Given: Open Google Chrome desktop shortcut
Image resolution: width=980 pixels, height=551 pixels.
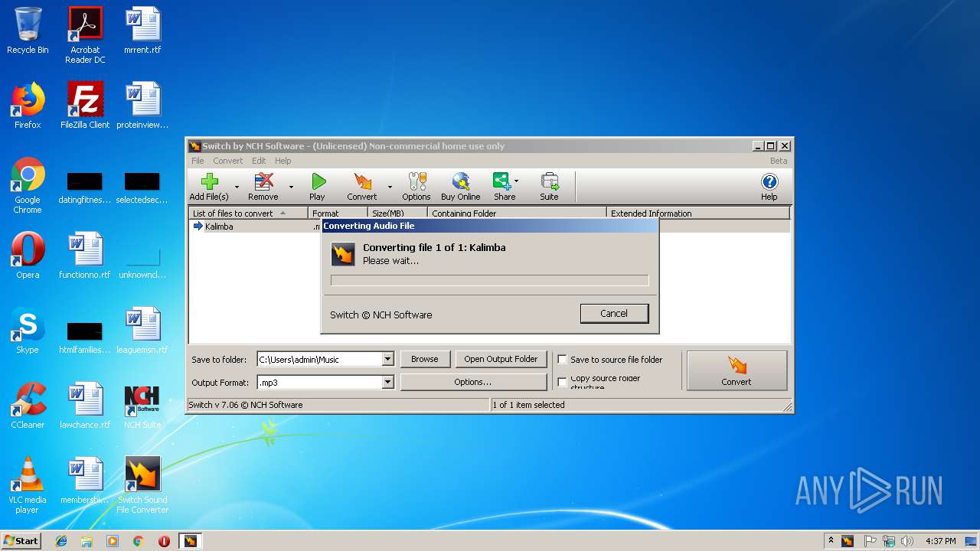Looking at the screenshot, I should pyautogui.click(x=28, y=185).
